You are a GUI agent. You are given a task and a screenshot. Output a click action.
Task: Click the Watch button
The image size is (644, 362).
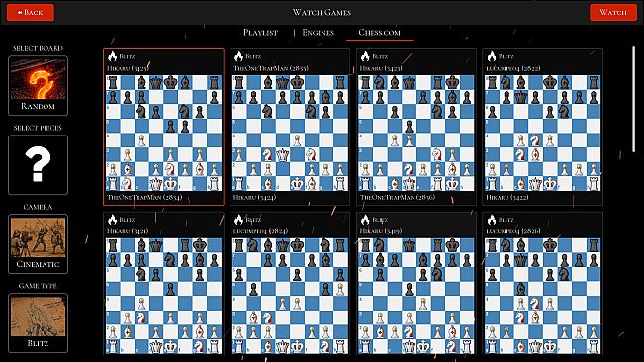(x=612, y=12)
